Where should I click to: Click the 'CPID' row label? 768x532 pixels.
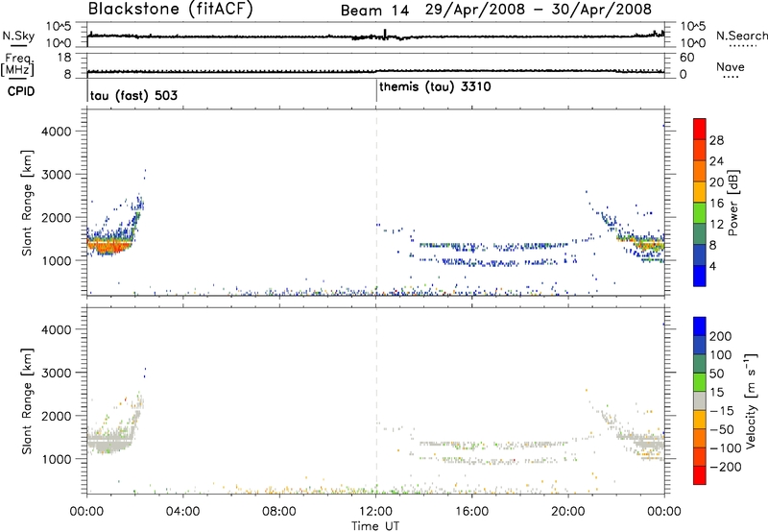click(x=21, y=91)
